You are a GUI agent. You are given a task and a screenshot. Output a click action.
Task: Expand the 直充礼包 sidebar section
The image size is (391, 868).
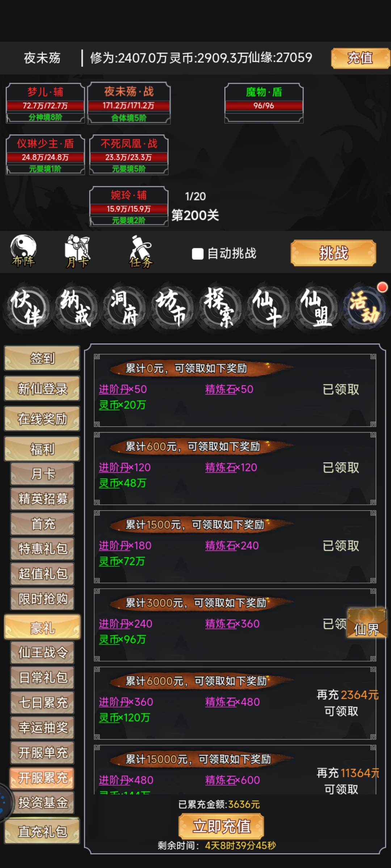[x=42, y=831]
